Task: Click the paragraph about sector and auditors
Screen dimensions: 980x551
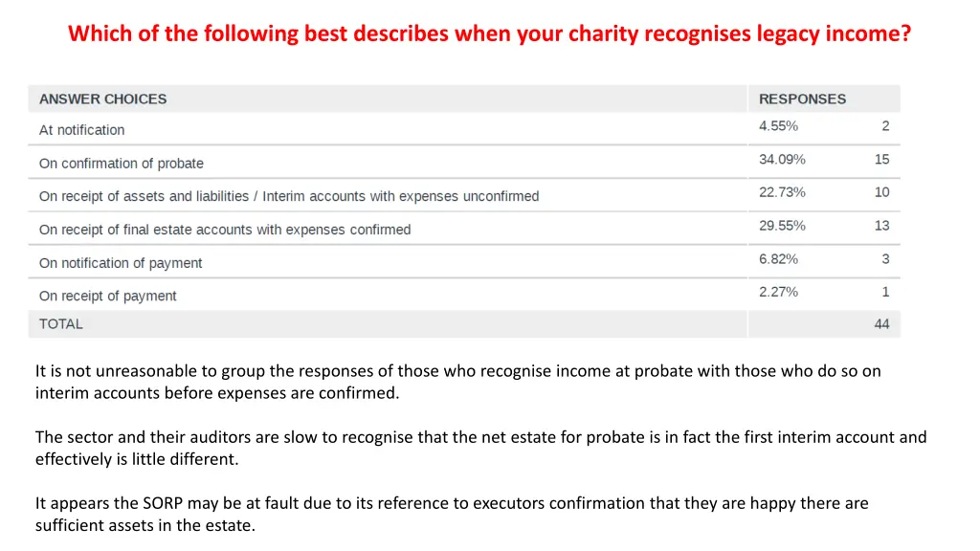Action: pyautogui.click(x=480, y=448)
